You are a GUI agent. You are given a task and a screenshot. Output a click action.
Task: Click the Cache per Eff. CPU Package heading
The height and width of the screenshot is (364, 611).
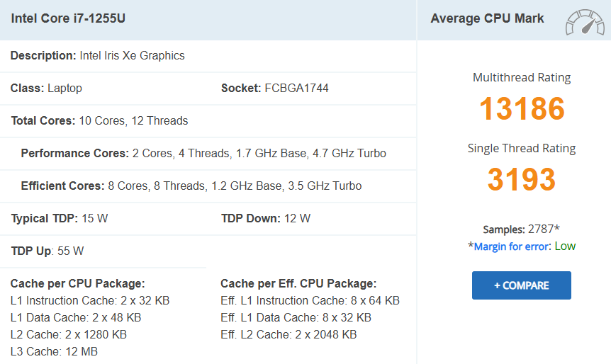[x=298, y=283]
